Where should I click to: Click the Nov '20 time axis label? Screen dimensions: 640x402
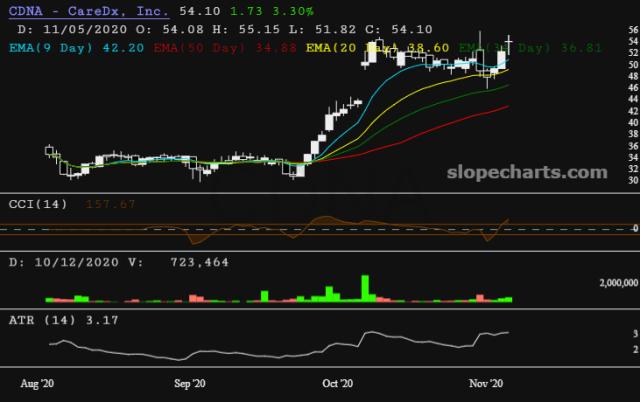click(x=486, y=384)
